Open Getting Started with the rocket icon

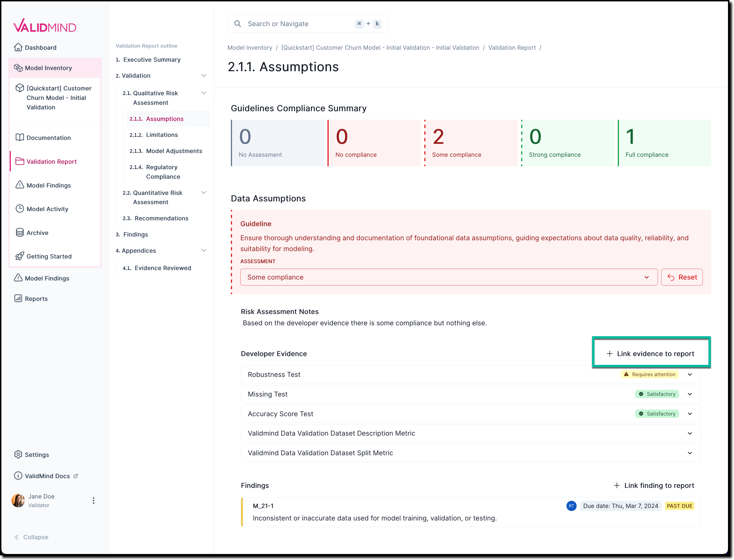20,256
